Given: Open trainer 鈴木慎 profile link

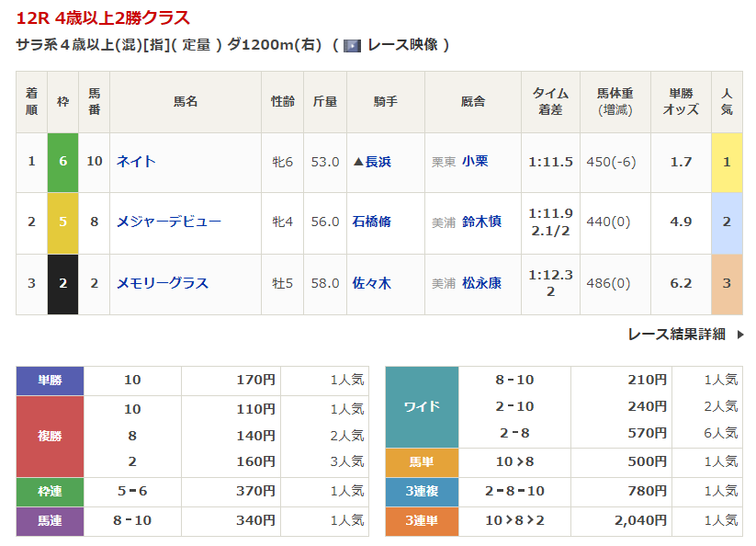Looking at the screenshot, I should click(x=481, y=222).
